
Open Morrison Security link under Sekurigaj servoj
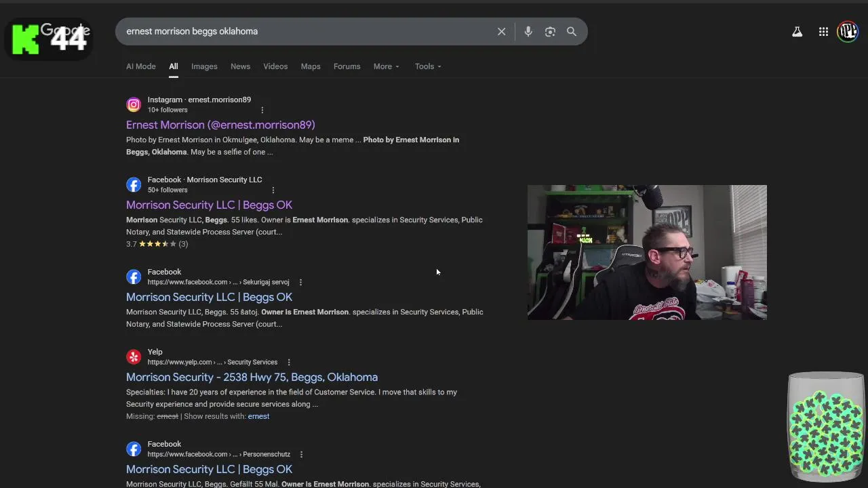point(209,297)
